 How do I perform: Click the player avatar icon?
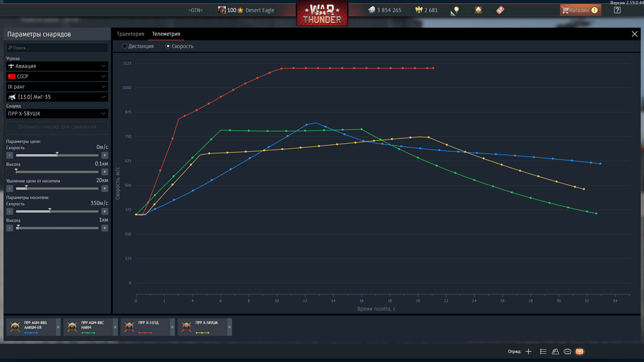pyautogui.click(x=222, y=10)
